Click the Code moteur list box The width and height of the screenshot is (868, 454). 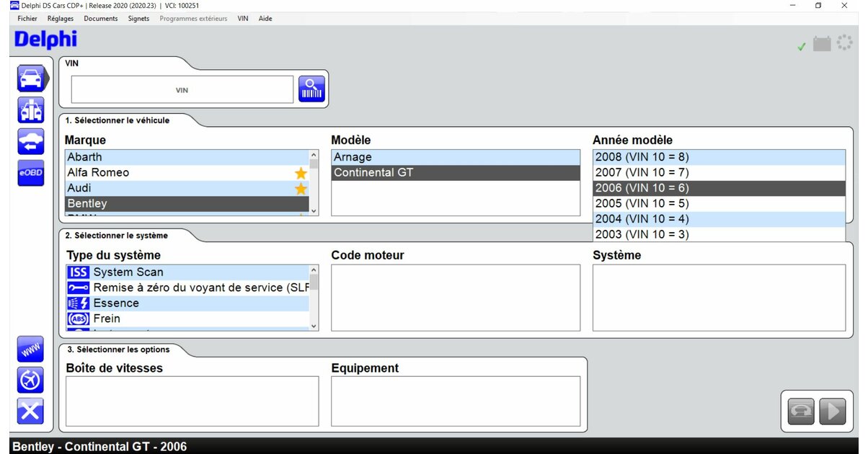[x=456, y=298]
